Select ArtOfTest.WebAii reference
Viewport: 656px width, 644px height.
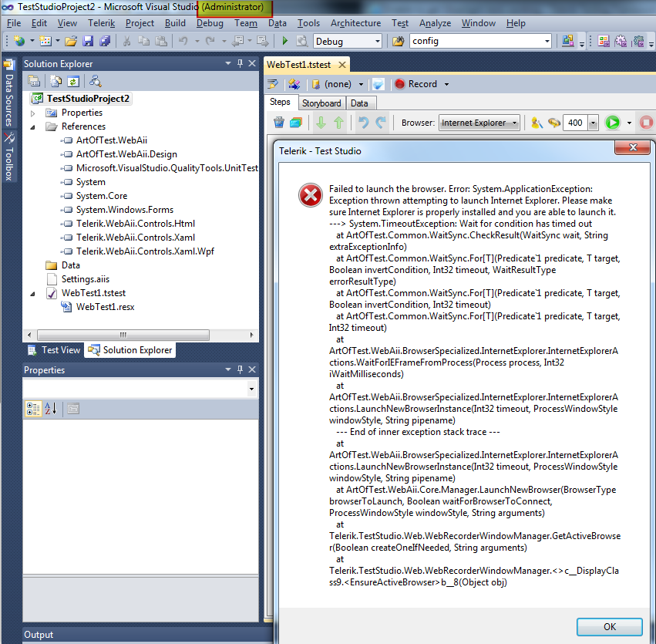112,140
